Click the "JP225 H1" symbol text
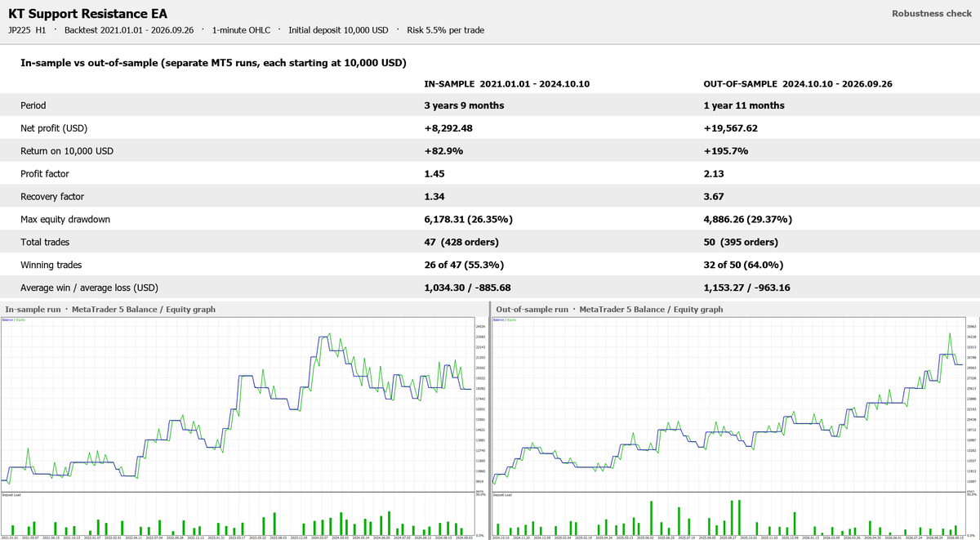 point(27,30)
